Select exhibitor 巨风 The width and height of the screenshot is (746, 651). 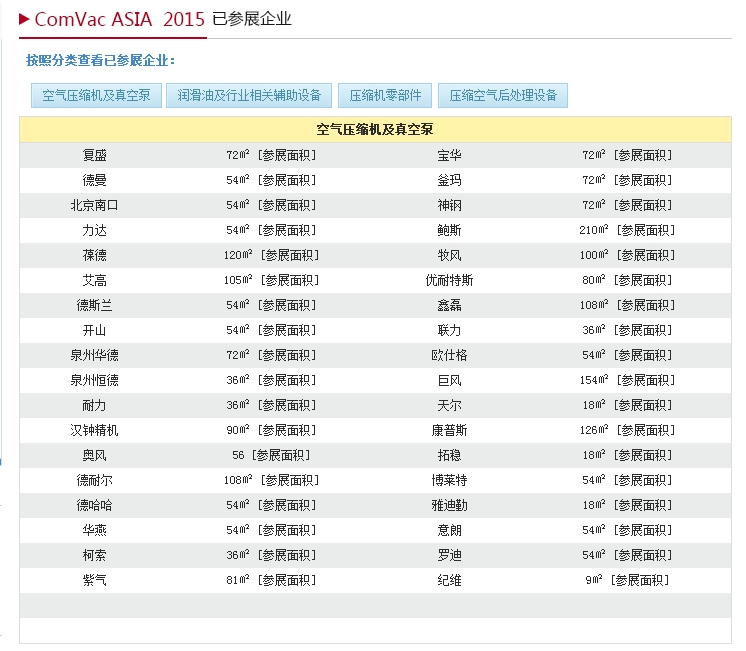point(449,380)
